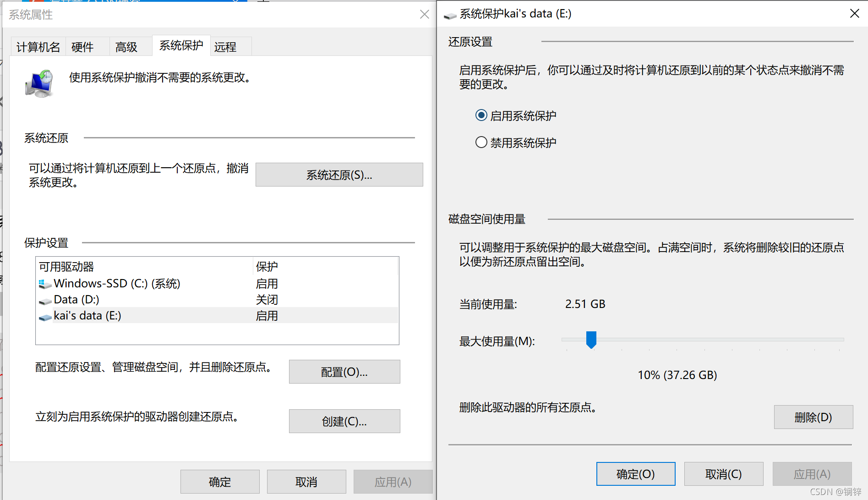Close the 系统属性 window
Image resolution: width=868 pixels, height=500 pixels.
click(425, 14)
